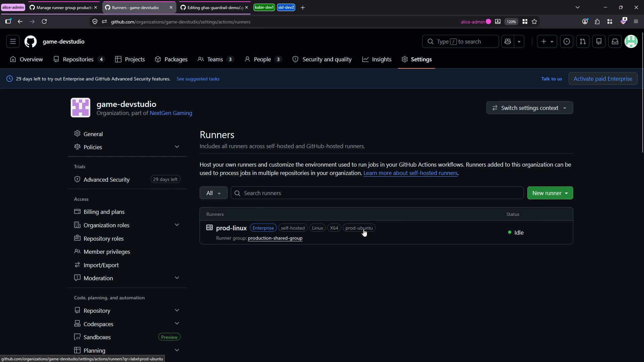This screenshot has height=362, width=644.
Task: Open Security and quality tab
Action: [x=322, y=59]
